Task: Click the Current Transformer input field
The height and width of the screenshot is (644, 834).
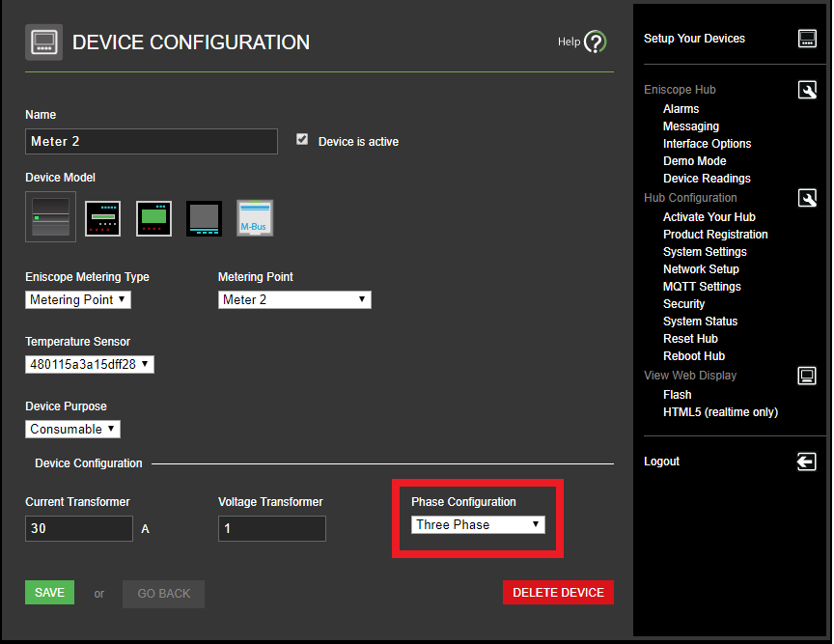Action: pyautogui.click(x=79, y=528)
